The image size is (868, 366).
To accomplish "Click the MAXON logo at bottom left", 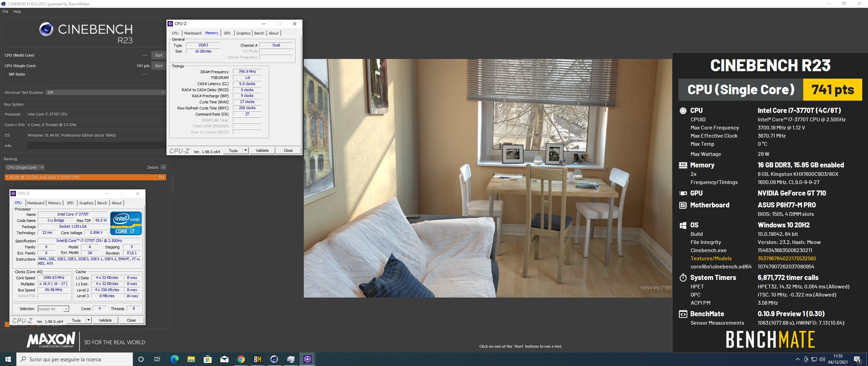I will (x=51, y=340).
